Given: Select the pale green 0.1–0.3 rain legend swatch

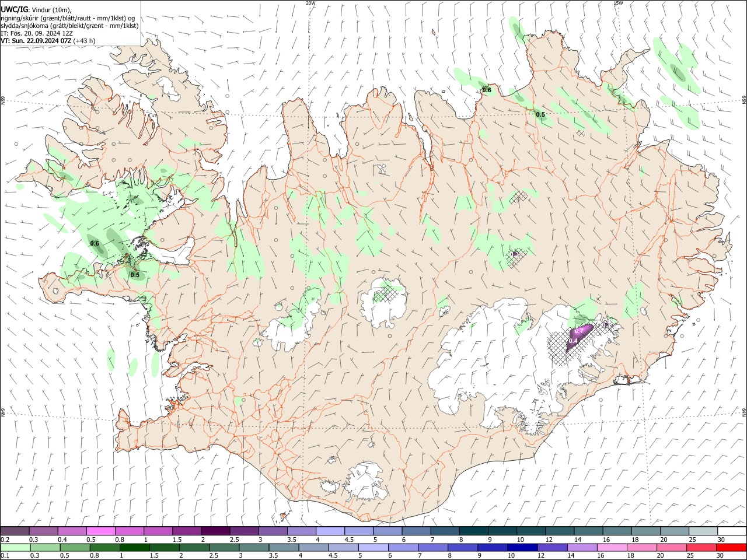Looking at the screenshot, I should [15, 547].
